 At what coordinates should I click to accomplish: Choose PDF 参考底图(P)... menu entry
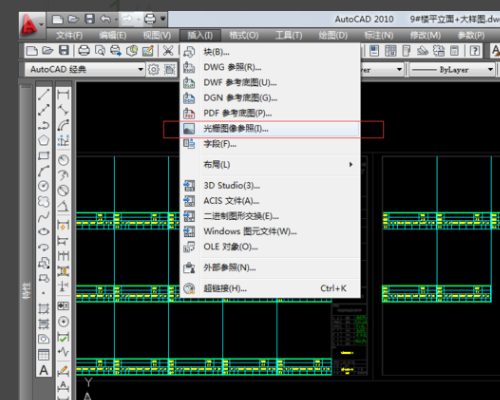270,113
